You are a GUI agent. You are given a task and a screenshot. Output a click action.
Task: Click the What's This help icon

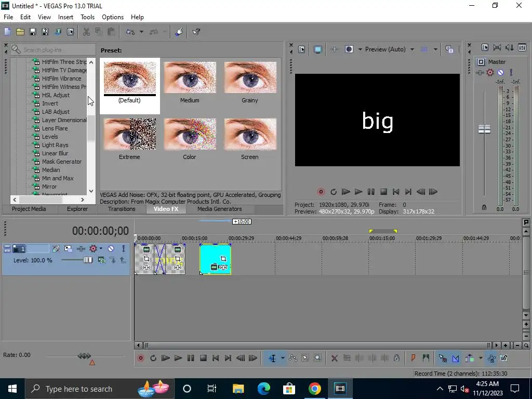click(x=196, y=32)
